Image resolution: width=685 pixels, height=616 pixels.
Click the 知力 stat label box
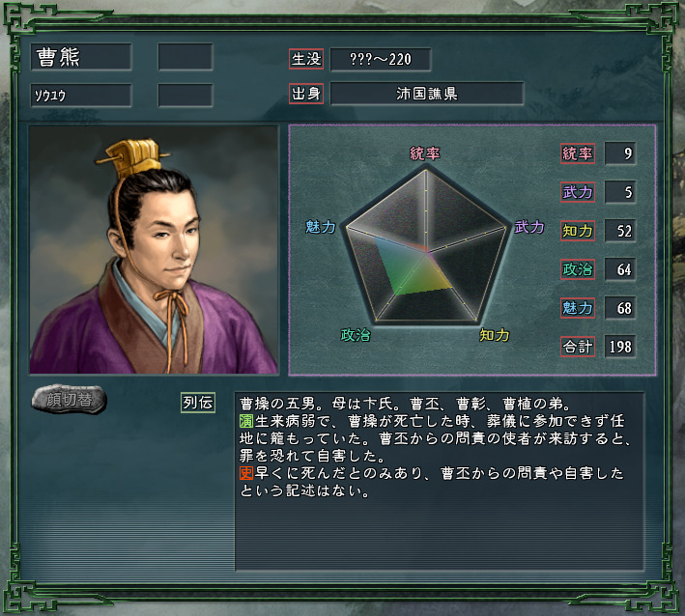tap(578, 231)
